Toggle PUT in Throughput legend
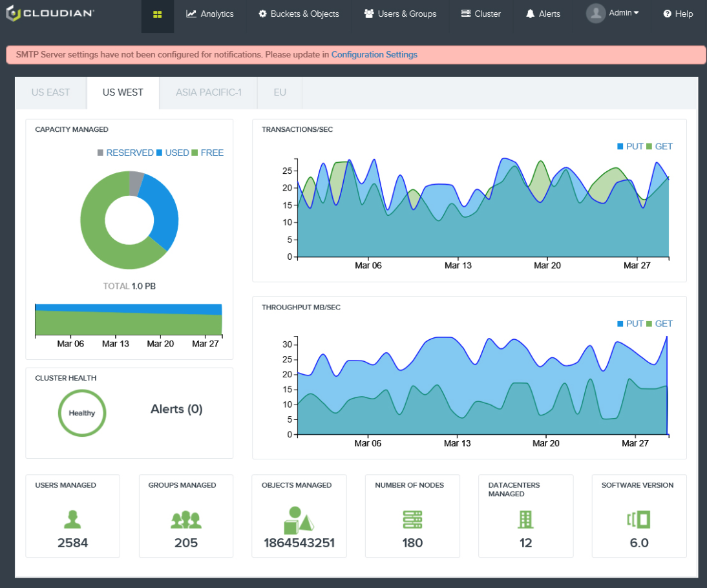 (630, 324)
